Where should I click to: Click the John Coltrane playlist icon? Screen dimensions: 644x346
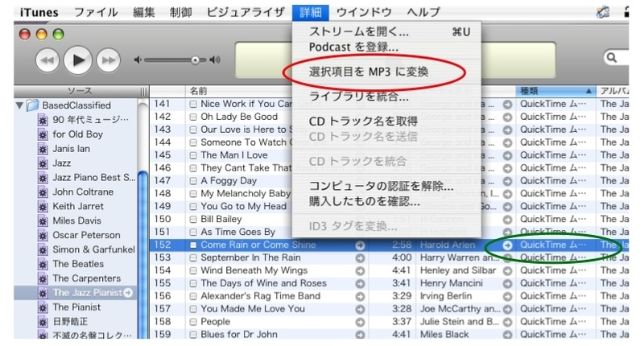coord(43,192)
